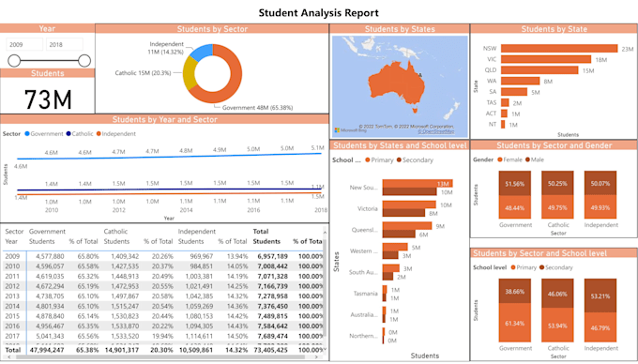
Task: Click the Victoria secondary 8M bar
Action: (403, 213)
